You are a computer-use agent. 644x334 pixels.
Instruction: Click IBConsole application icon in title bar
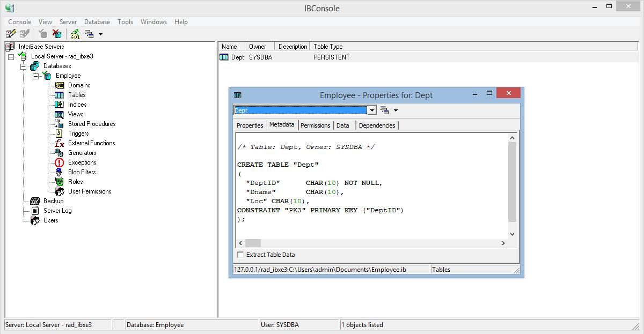point(9,8)
